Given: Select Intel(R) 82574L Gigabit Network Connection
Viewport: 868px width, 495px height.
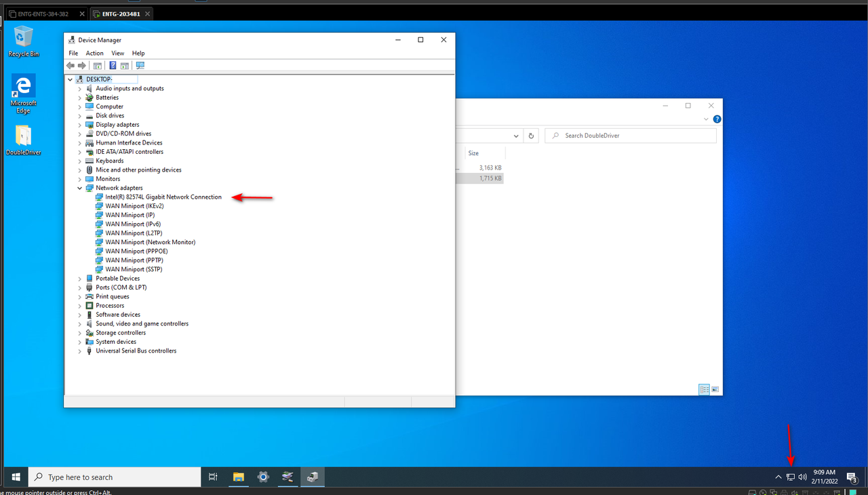Looking at the screenshot, I should (163, 197).
